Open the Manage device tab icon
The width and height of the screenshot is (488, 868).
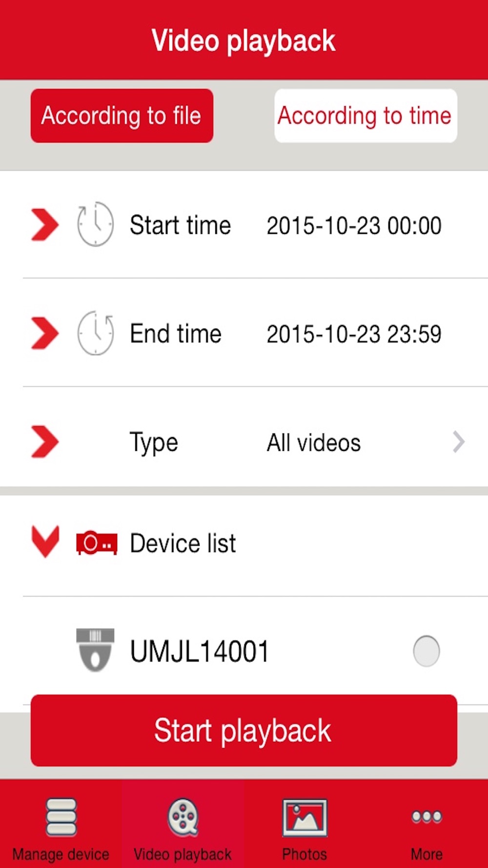click(61, 817)
